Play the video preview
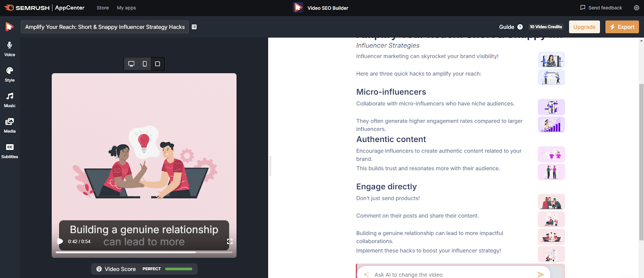Screen dimensions: 644x278 [x=60, y=241]
